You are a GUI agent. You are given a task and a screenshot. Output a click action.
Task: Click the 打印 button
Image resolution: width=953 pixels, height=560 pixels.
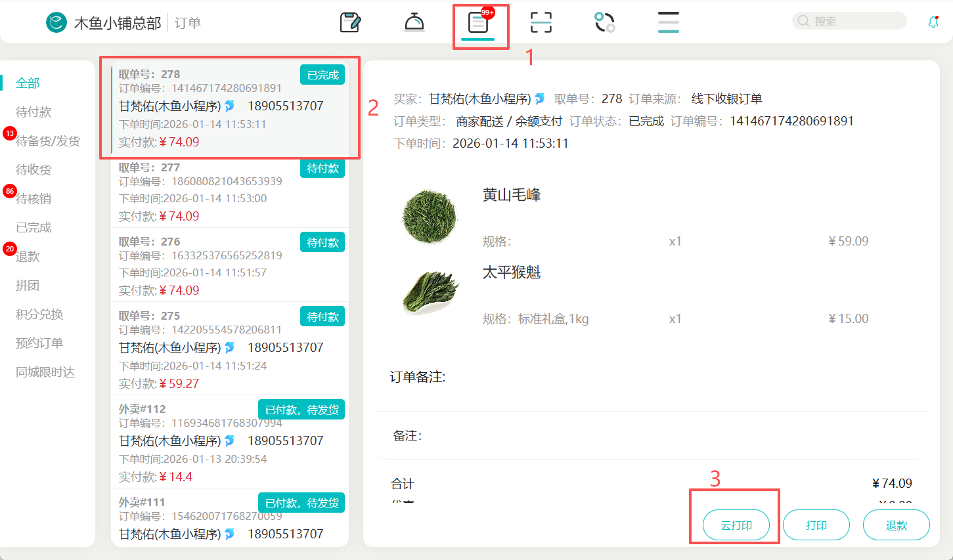click(x=816, y=525)
